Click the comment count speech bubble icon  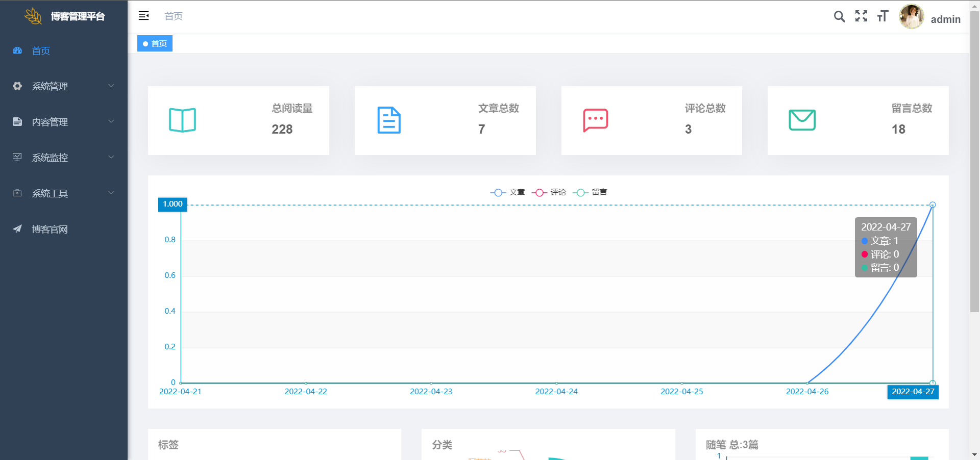(x=595, y=120)
